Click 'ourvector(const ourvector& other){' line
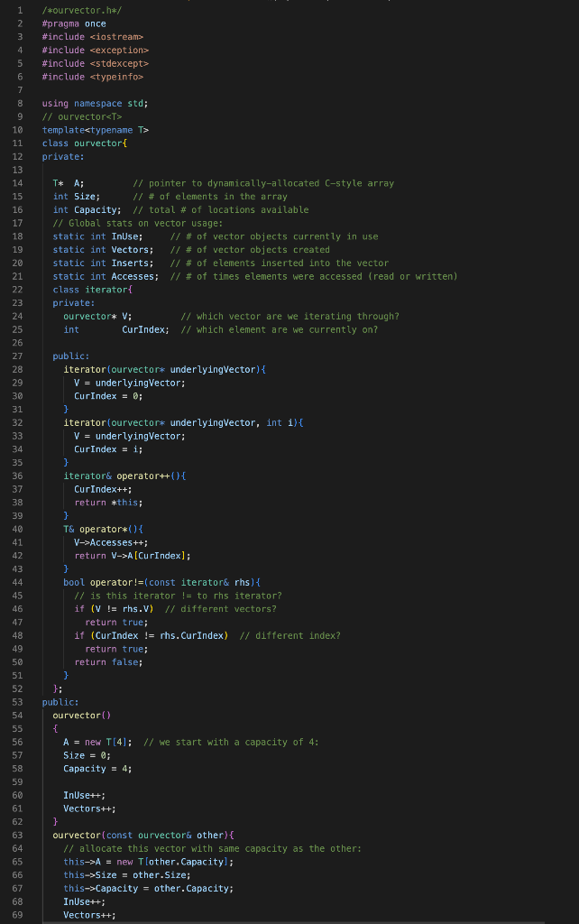The image size is (579, 924). click(143, 835)
